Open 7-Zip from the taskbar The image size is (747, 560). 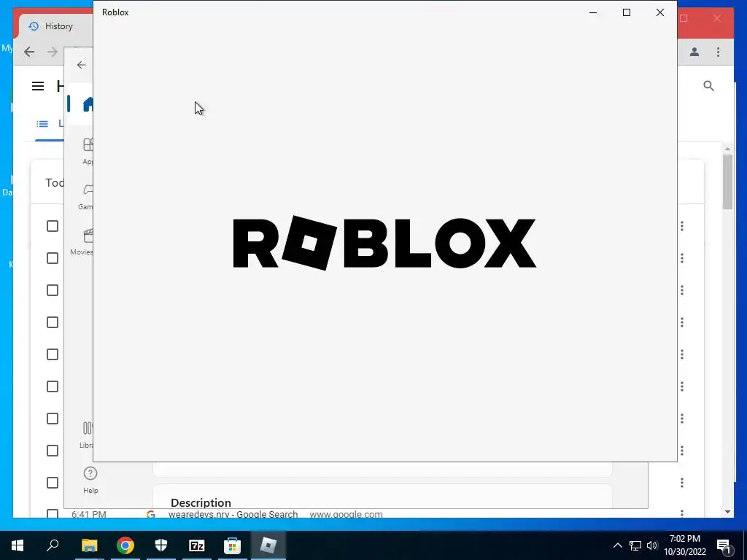[x=197, y=545]
